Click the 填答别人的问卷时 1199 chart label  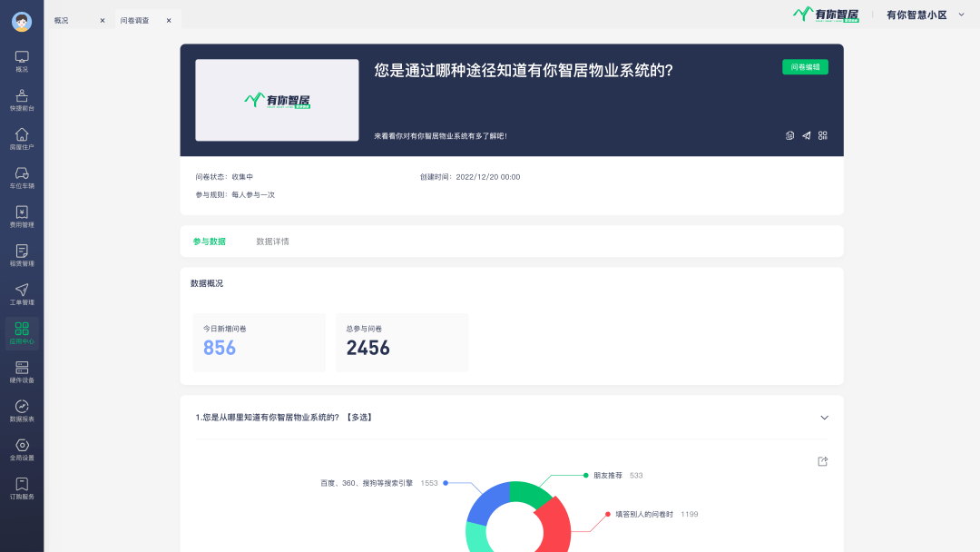tap(656, 515)
